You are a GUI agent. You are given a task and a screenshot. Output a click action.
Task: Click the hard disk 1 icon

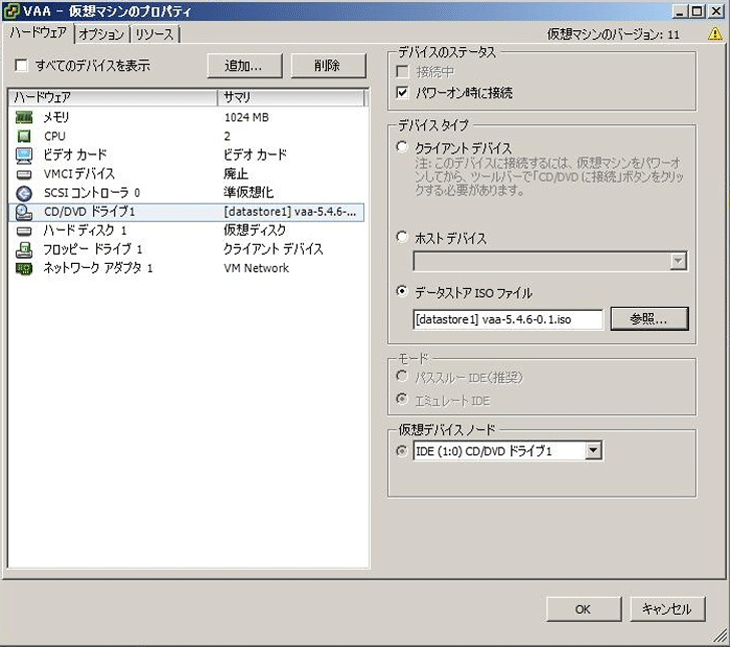click(25, 230)
